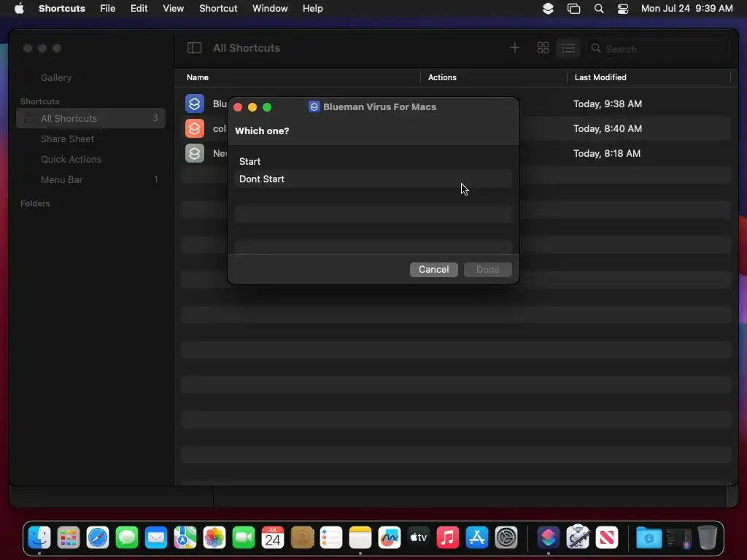Open News from the Dock
Viewport: 747px width, 560px height.
[x=606, y=538]
